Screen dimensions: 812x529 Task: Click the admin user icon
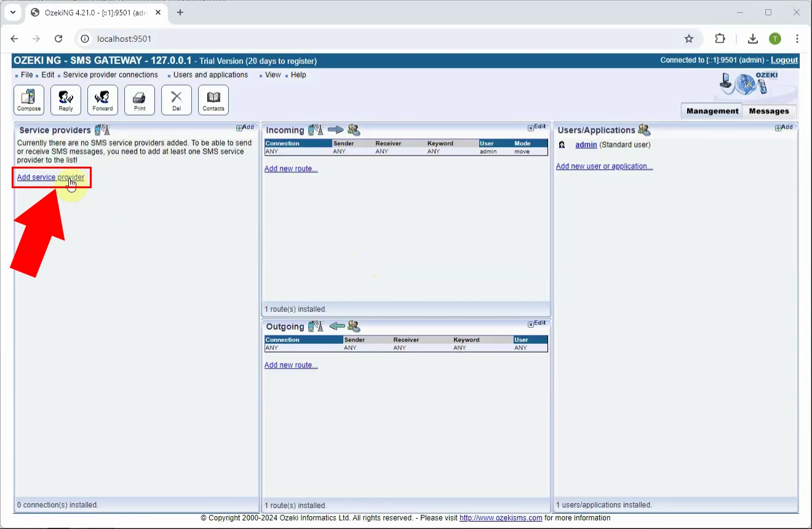point(562,145)
